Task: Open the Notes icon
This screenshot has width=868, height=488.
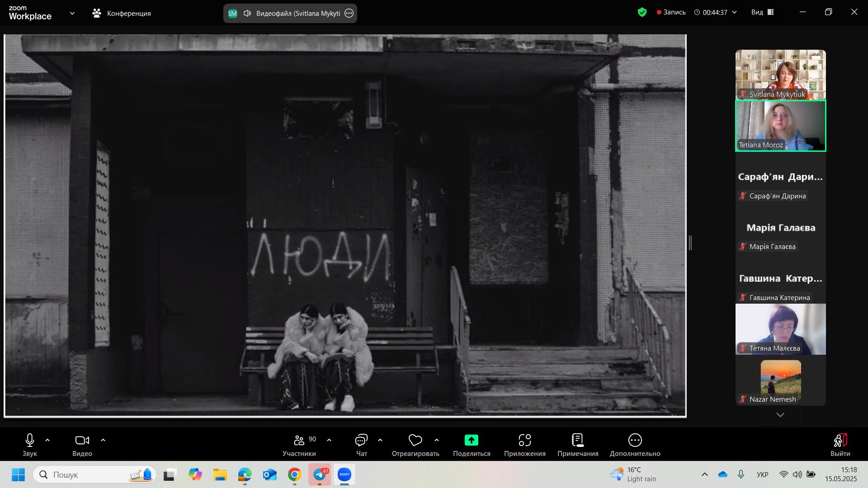Action: (577, 440)
